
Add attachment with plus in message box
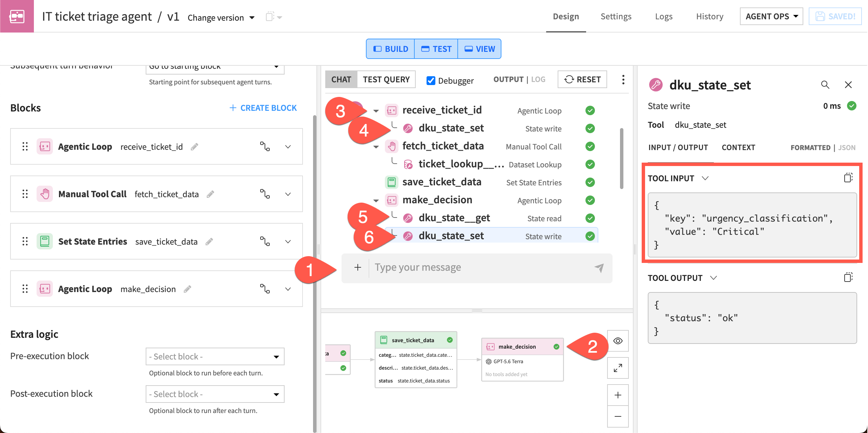pos(358,268)
